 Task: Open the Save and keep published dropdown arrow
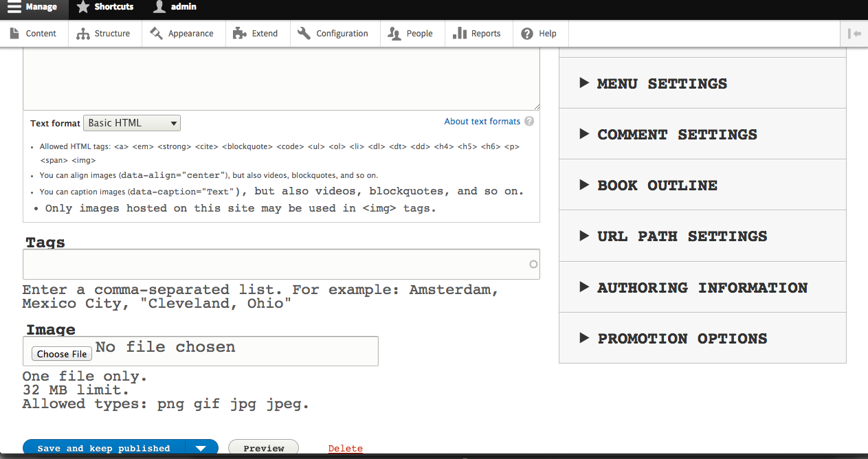coord(201,449)
